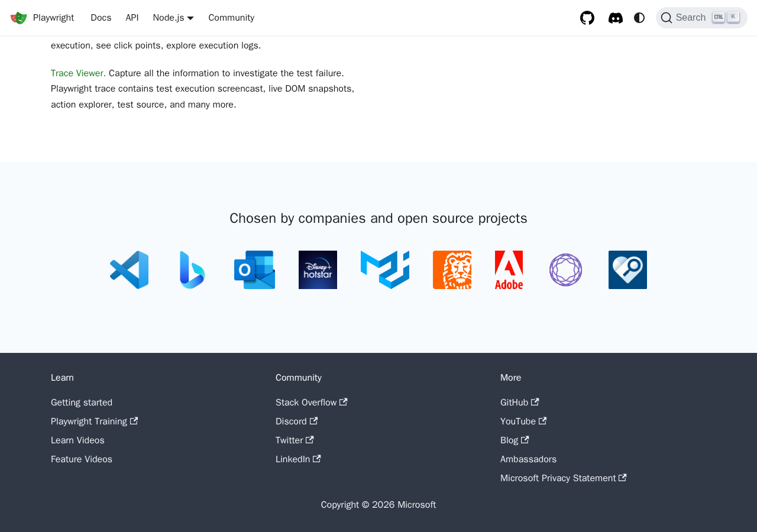Image resolution: width=757 pixels, height=532 pixels.
Task: Open Stack Overflow community link
Action: (x=306, y=403)
